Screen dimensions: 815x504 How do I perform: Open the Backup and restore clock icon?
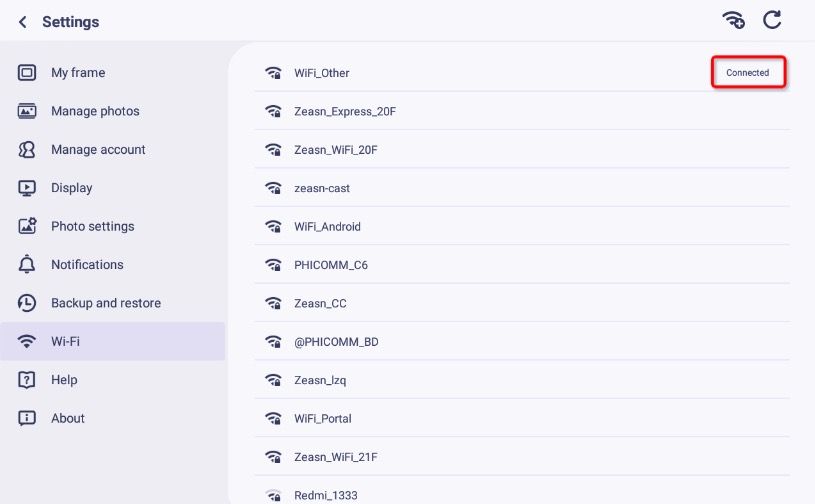click(27, 303)
